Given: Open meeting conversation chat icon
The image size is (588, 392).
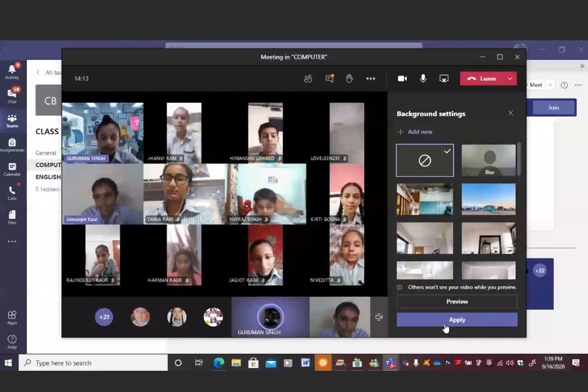Looking at the screenshot, I should click(x=329, y=78).
